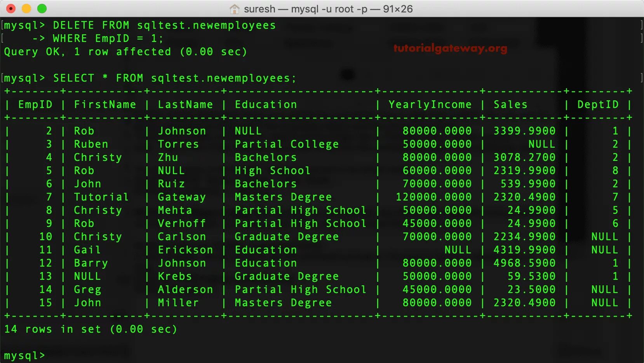Click the 'DELETE FROM sqltest.newemployees' command text
The height and width of the screenshot is (363, 644).
pyautogui.click(x=164, y=25)
